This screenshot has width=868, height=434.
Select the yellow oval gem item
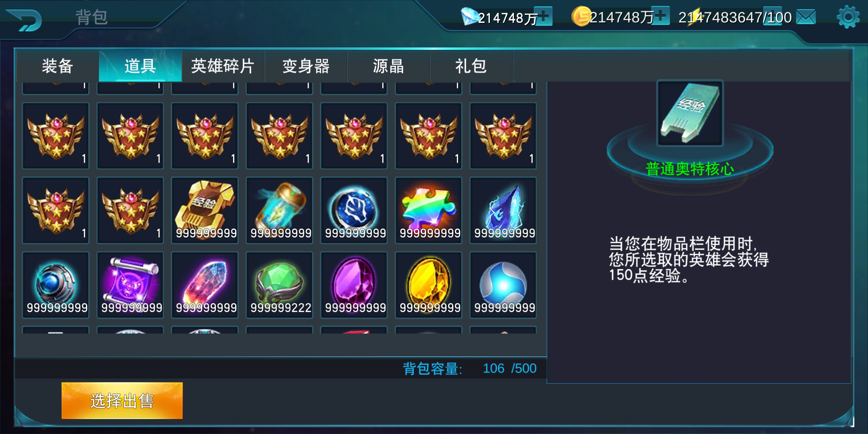click(x=429, y=285)
